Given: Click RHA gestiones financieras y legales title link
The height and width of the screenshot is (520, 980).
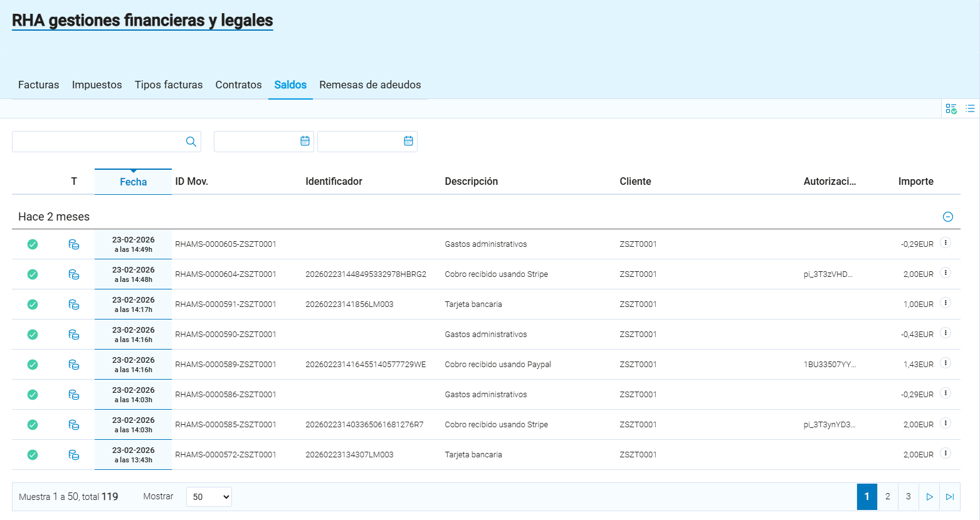Looking at the screenshot, I should tap(142, 21).
